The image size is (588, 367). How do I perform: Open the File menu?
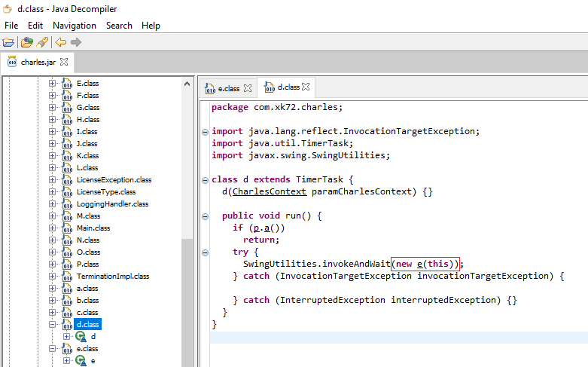(x=11, y=26)
